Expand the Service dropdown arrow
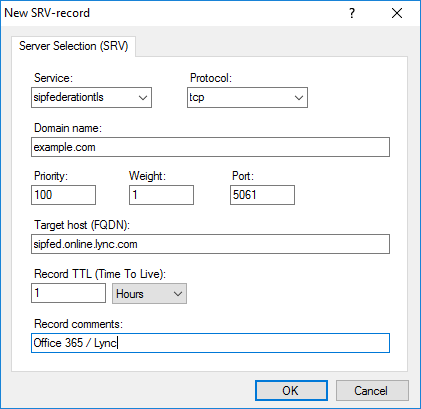Screen dimensions: 421x409 (x=143, y=98)
